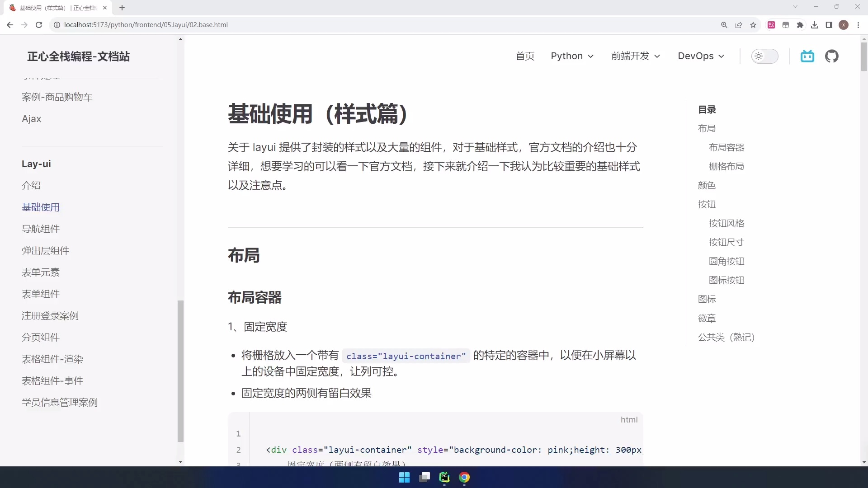Image resolution: width=868 pixels, height=488 pixels.
Task: Open the extensions puzzle icon
Action: (x=800, y=25)
